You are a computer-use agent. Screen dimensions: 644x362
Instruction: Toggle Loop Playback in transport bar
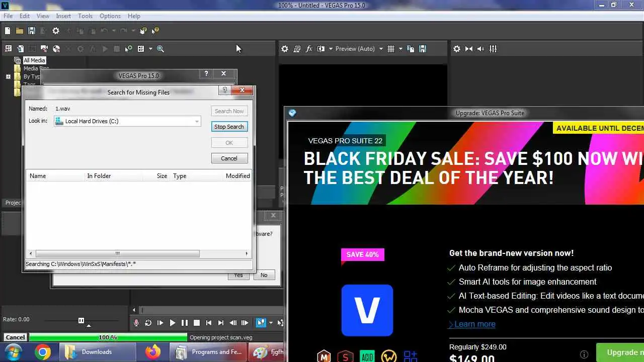pyautogui.click(x=148, y=323)
